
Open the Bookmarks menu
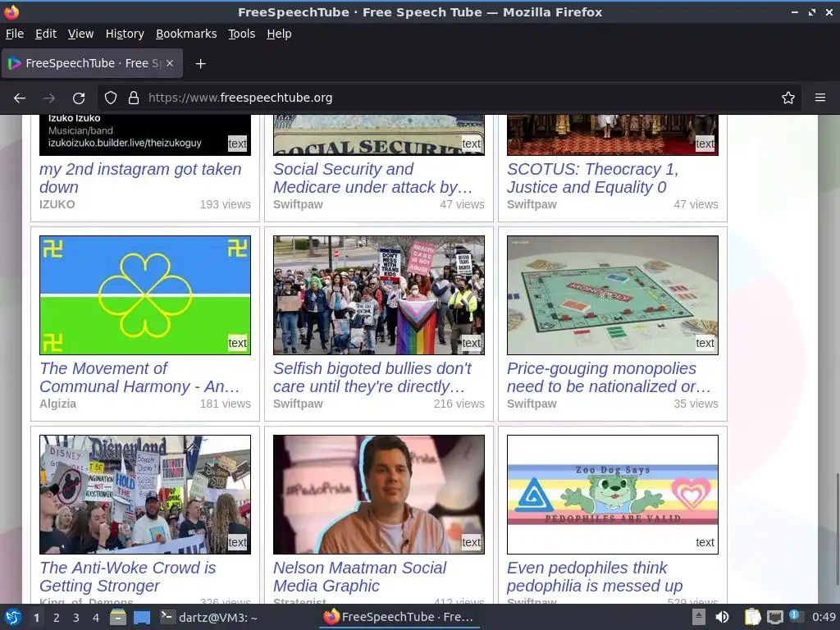[x=186, y=34]
